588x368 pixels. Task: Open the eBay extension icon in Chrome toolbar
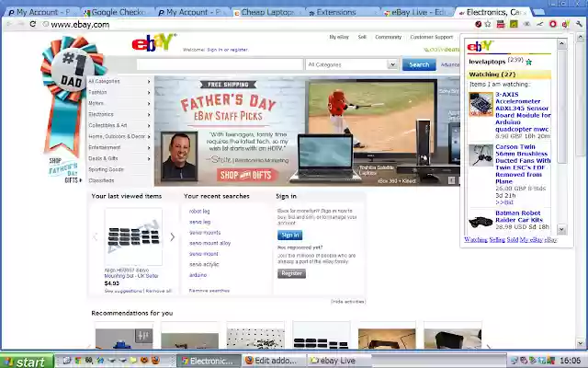click(566, 25)
